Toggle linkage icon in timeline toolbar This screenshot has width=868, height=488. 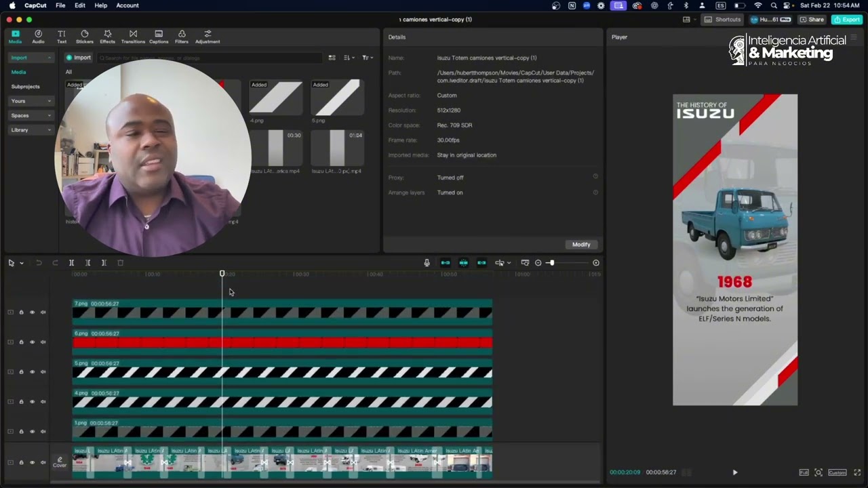point(481,263)
